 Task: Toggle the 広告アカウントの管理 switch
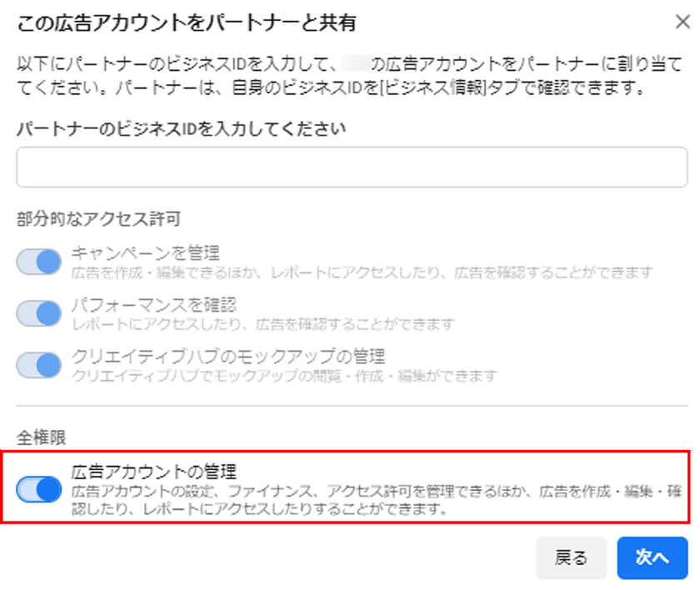[39, 488]
